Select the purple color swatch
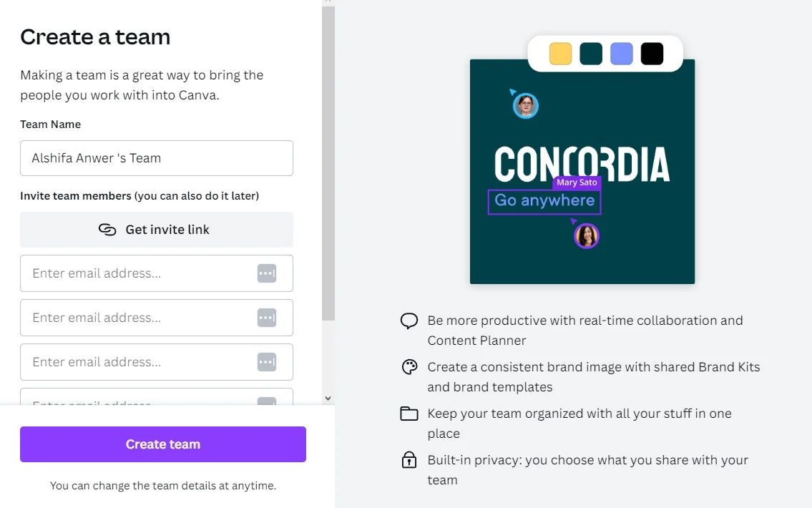 tap(621, 53)
